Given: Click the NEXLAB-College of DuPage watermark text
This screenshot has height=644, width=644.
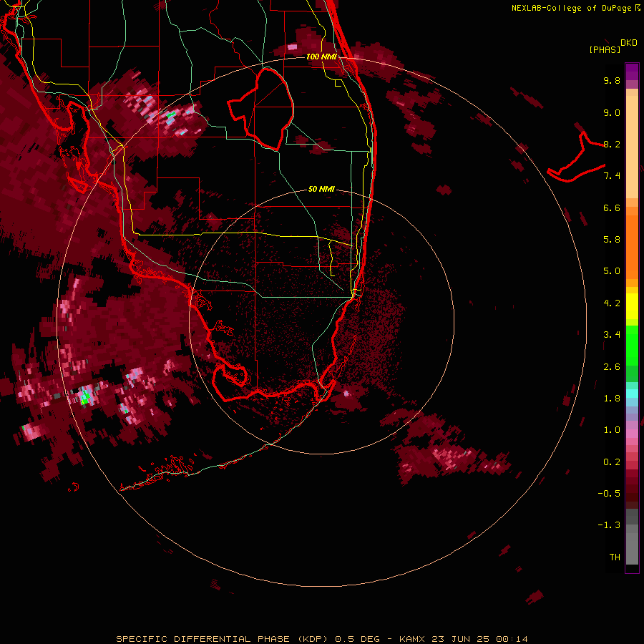Looking at the screenshot, I should tap(576, 8).
